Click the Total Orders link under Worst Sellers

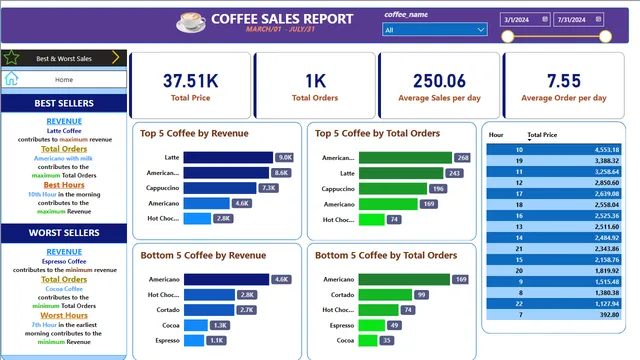[x=64, y=280]
